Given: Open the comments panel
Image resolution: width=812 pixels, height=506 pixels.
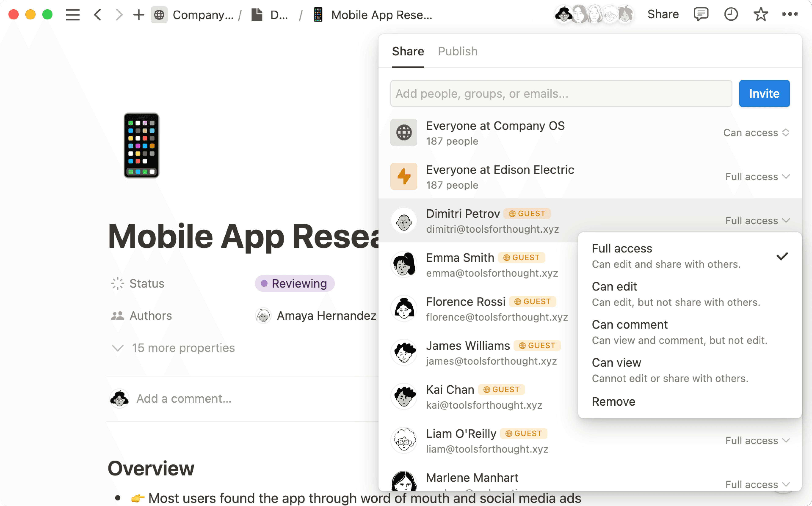Looking at the screenshot, I should 701,14.
